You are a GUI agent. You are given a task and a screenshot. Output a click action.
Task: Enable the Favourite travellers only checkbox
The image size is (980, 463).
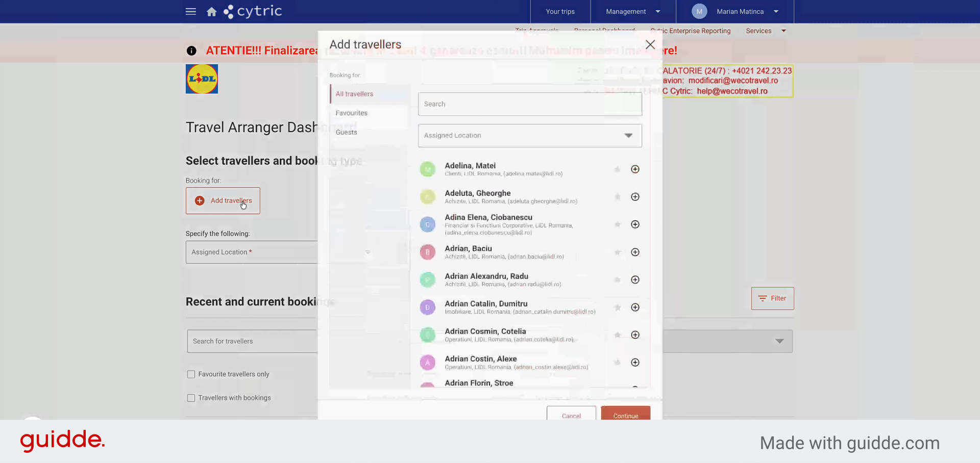point(191,374)
